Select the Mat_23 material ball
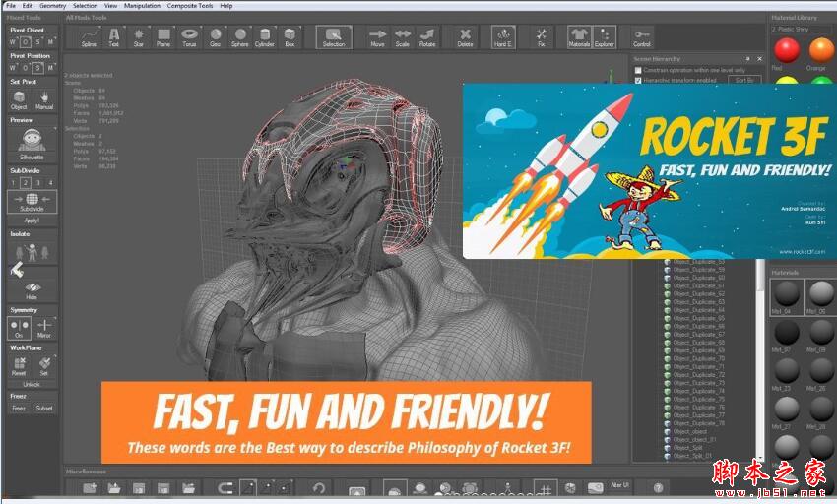 tap(787, 369)
